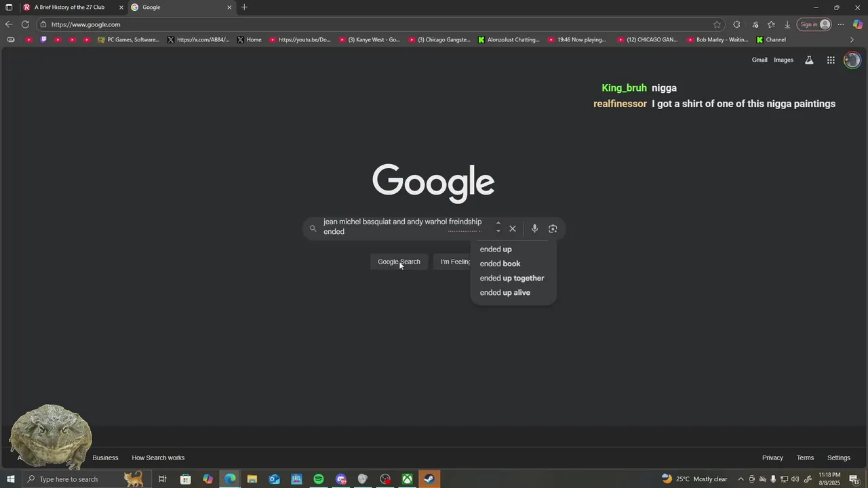868x488 pixels.
Task: Open Search Labs flask icon
Action: [x=809, y=60]
